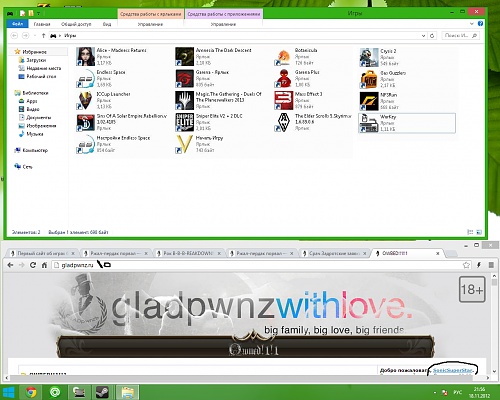Bookmark the page with the star icon
This screenshot has width=500, height=400.
[x=466, y=265]
